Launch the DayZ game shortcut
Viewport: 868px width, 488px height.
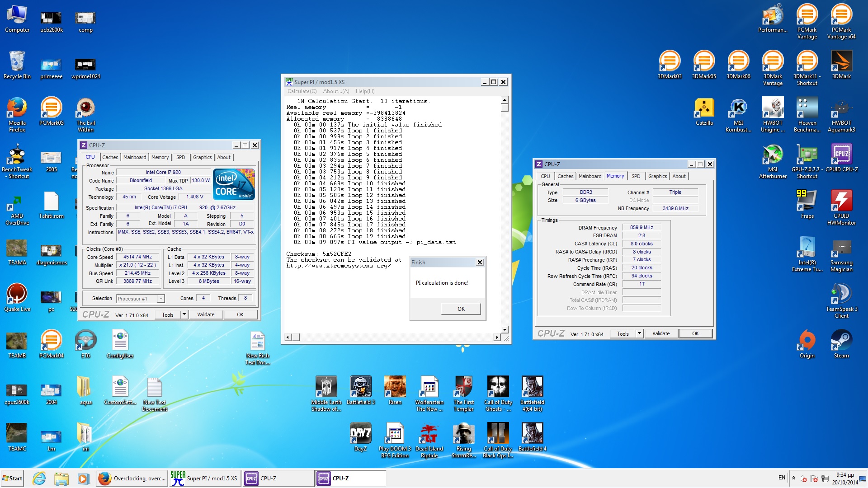360,437
